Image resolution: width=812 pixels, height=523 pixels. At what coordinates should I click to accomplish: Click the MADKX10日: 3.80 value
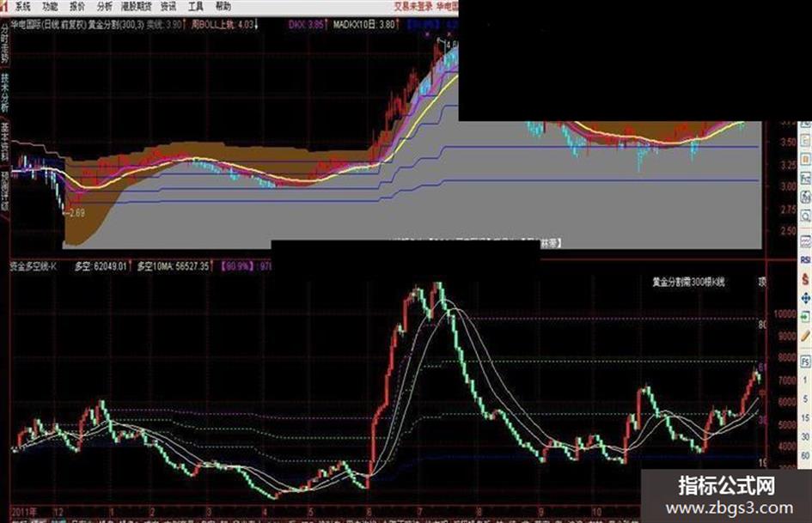tap(365, 24)
